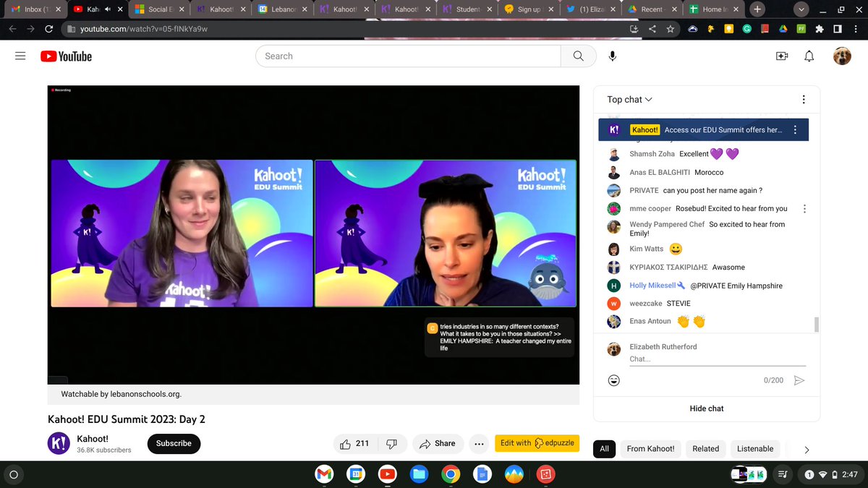Viewport: 868px width, 488px height.
Task: Click the video player area
Action: pyautogui.click(x=313, y=234)
